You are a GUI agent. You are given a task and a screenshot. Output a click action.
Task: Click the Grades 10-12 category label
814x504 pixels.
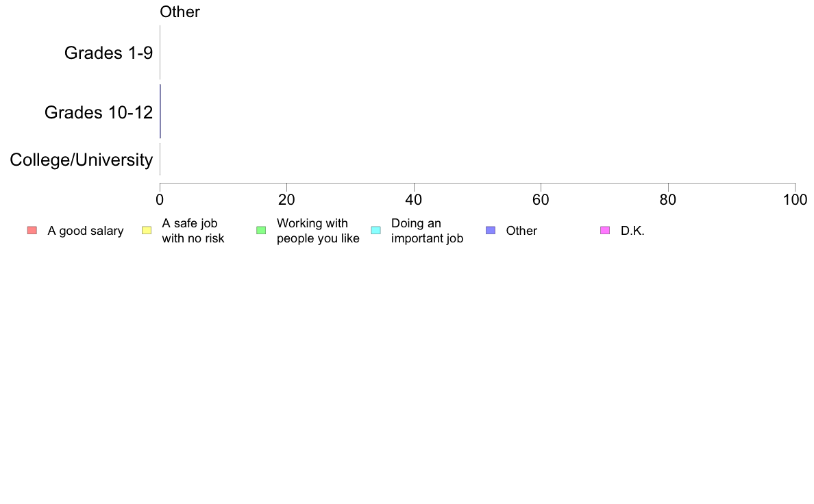tap(99, 112)
